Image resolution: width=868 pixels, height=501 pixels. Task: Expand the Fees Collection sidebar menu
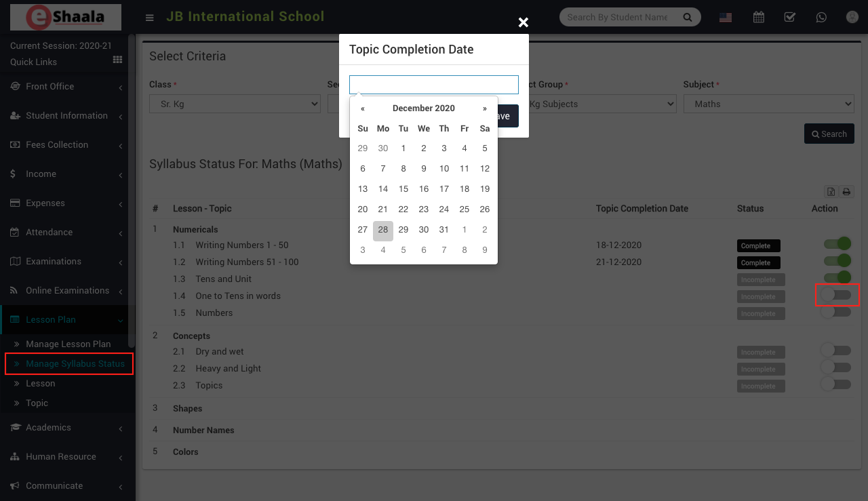click(x=66, y=145)
